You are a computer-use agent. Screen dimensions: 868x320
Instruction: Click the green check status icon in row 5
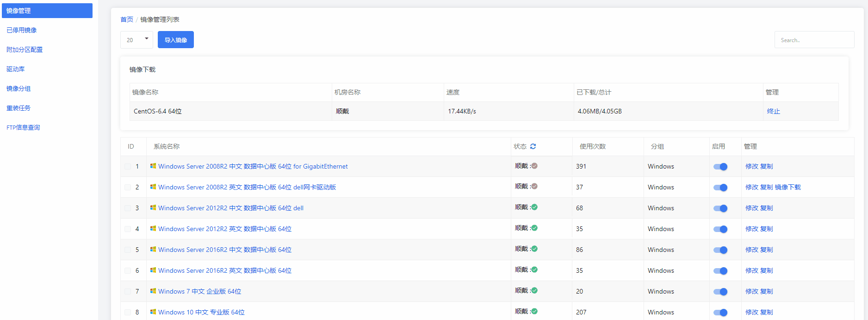tap(534, 249)
